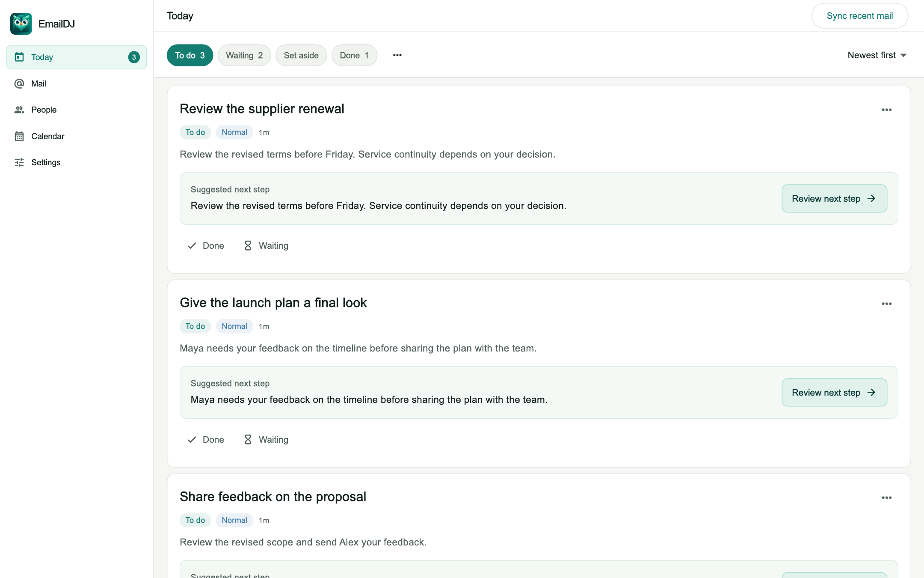Viewport: 924px width, 578px height.
Task: Click To do tag on launch plan card
Action: pyautogui.click(x=195, y=326)
